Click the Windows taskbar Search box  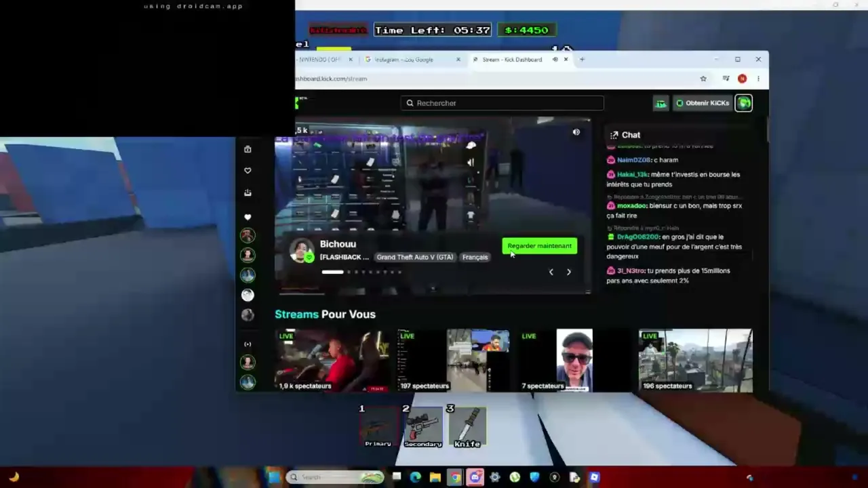tap(336, 477)
